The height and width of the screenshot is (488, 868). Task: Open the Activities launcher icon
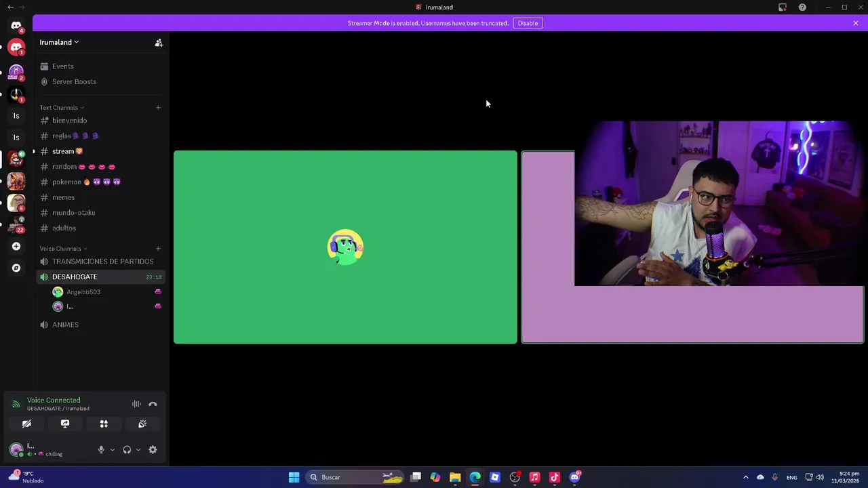pyautogui.click(x=104, y=424)
